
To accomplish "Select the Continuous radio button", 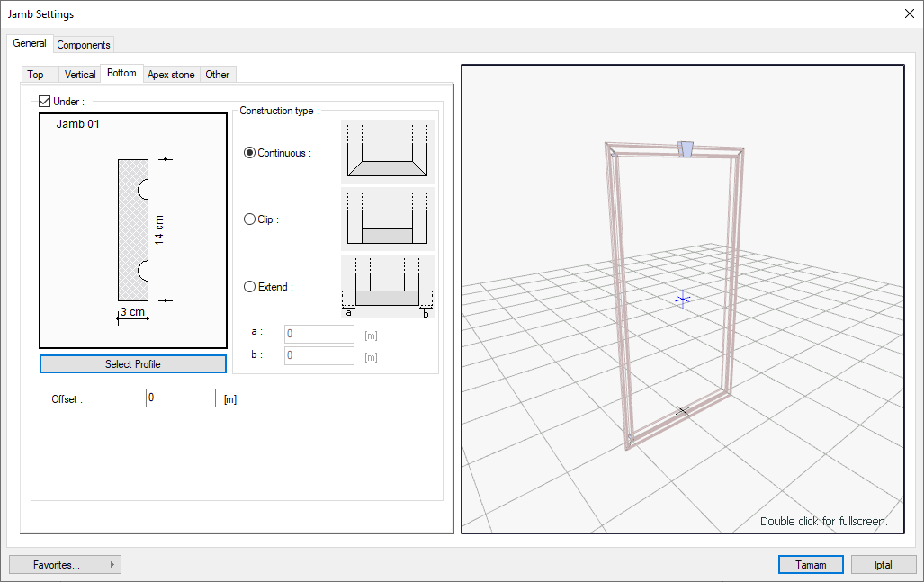I will pyautogui.click(x=250, y=153).
